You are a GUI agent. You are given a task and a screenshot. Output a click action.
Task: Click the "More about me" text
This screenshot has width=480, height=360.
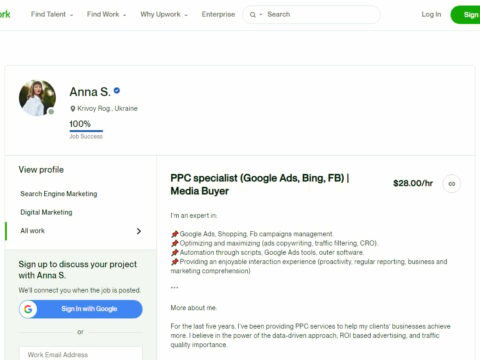[x=193, y=308]
